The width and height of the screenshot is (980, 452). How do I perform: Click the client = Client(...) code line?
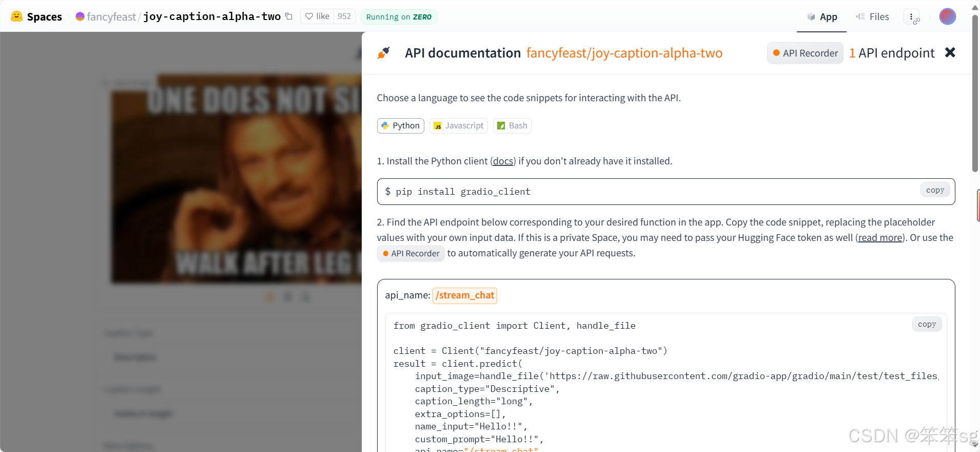(531, 351)
